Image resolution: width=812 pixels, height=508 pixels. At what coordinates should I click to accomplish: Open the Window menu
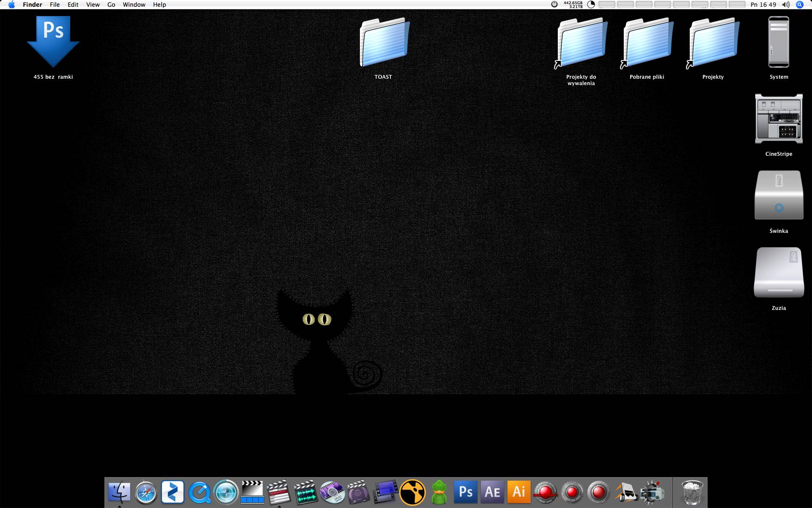pyautogui.click(x=134, y=5)
